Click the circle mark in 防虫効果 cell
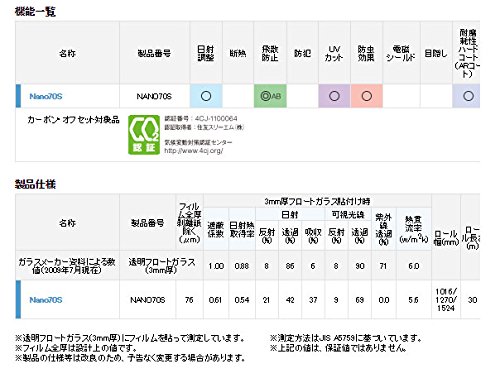Image resolution: width=500 pixels, height=378 pixels. click(367, 96)
